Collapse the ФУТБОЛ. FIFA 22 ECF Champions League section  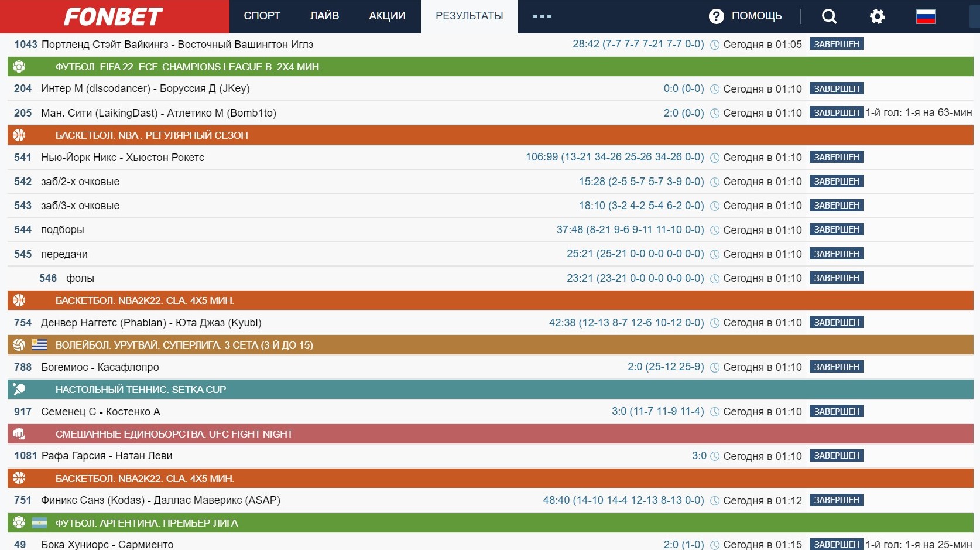(491, 67)
